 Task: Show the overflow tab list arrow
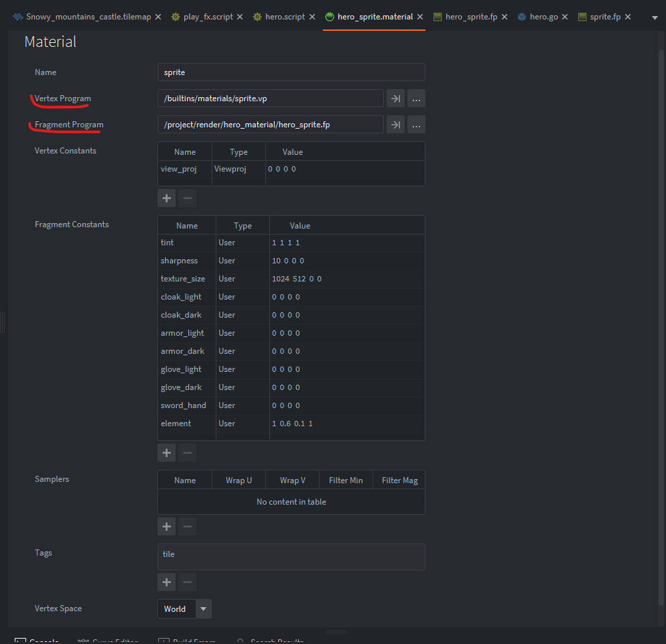pos(655,17)
